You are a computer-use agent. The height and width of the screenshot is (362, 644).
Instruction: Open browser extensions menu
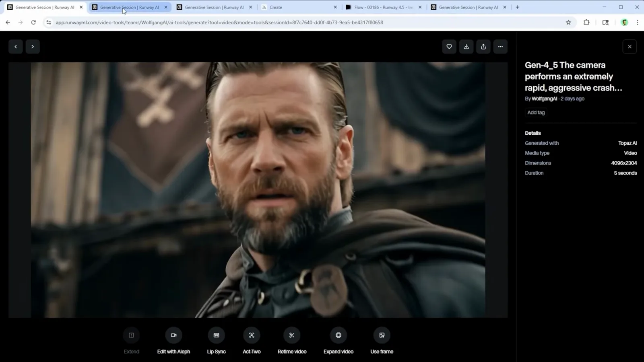[586, 23]
